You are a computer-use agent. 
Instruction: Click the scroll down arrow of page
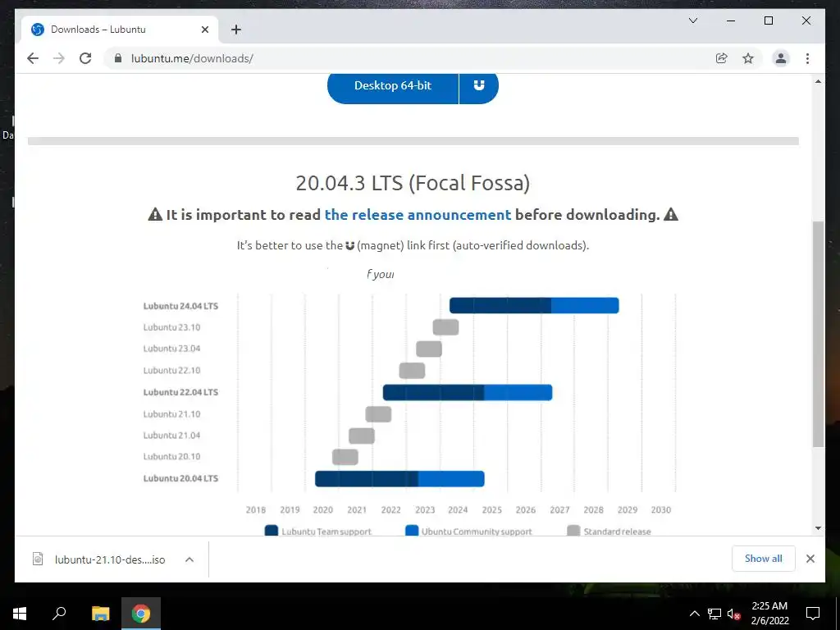[x=818, y=528]
